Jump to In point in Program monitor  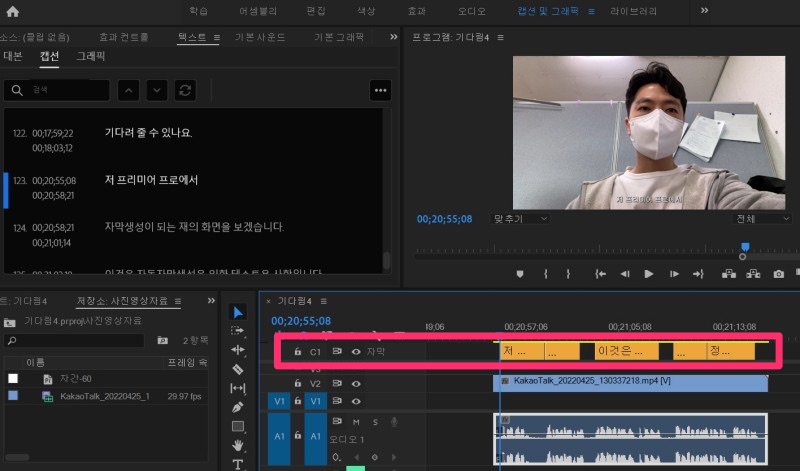pyautogui.click(x=601, y=274)
